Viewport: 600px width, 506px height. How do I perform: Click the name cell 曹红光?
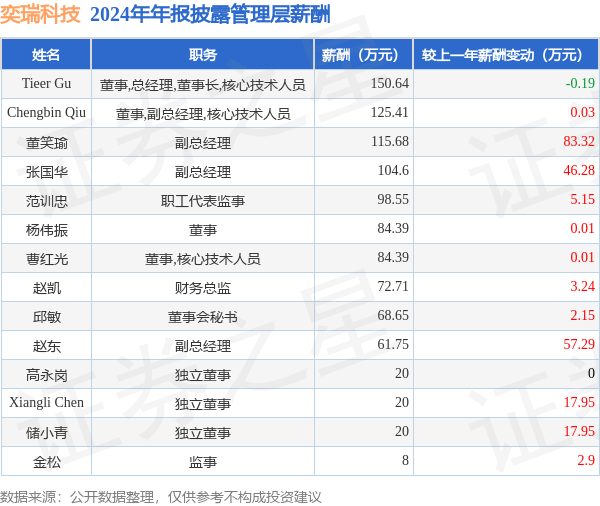pos(46,259)
